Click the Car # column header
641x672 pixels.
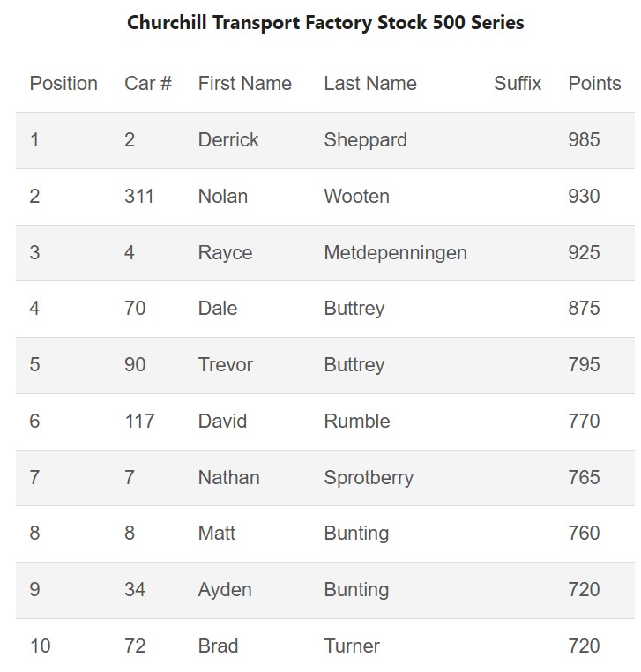tap(147, 84)
